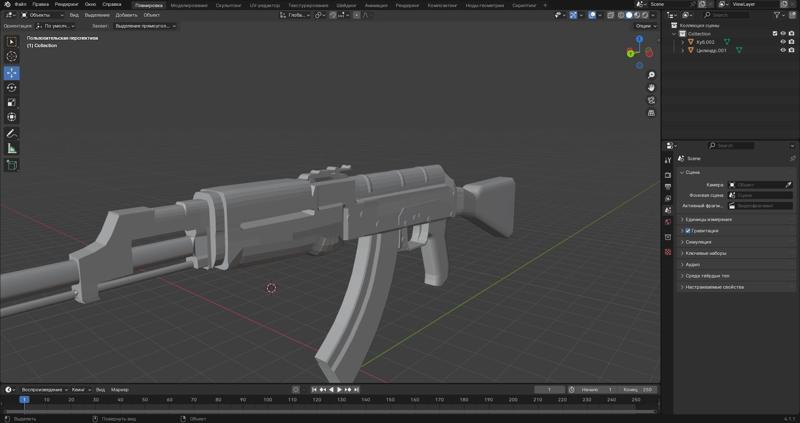The height and width of the screenshot is (423, 800).
Task: Select the 3D Cursor tool
Action: pos(12,57)
